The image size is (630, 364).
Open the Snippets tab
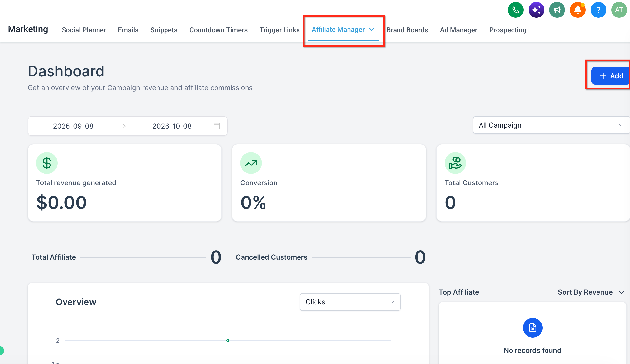pos(164,30)
